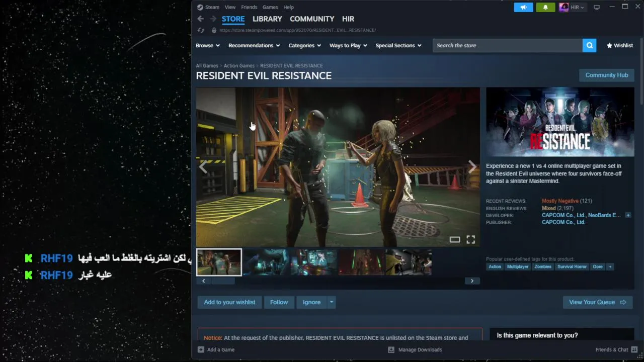Viewport: 644px width, 362px height.
Task: Follow this game
Action: pos(279,302)
